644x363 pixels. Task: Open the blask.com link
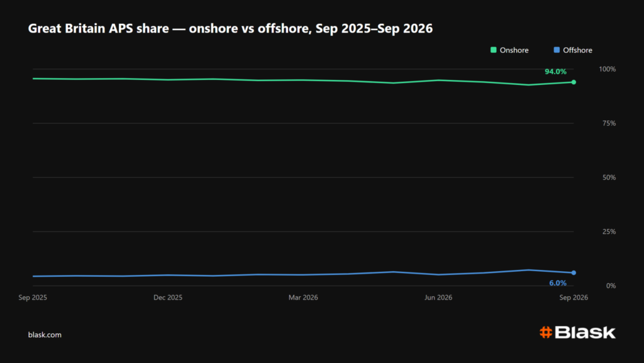coord(45,335)
